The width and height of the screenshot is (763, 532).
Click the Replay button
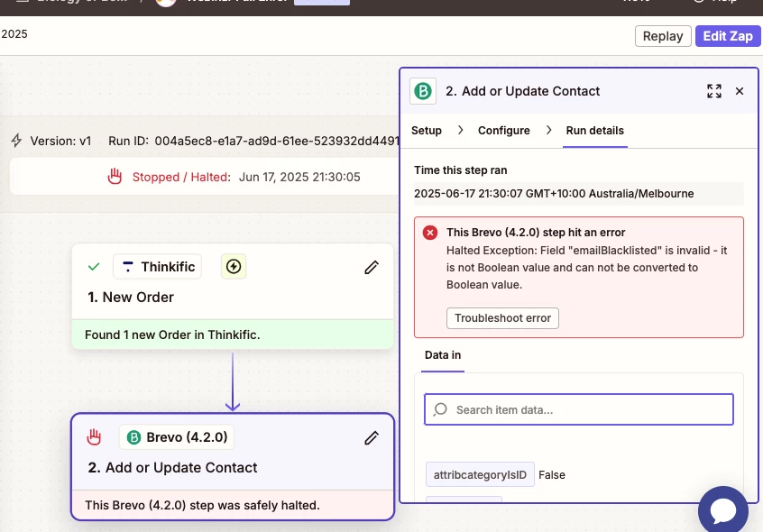(x=663, y=36)
